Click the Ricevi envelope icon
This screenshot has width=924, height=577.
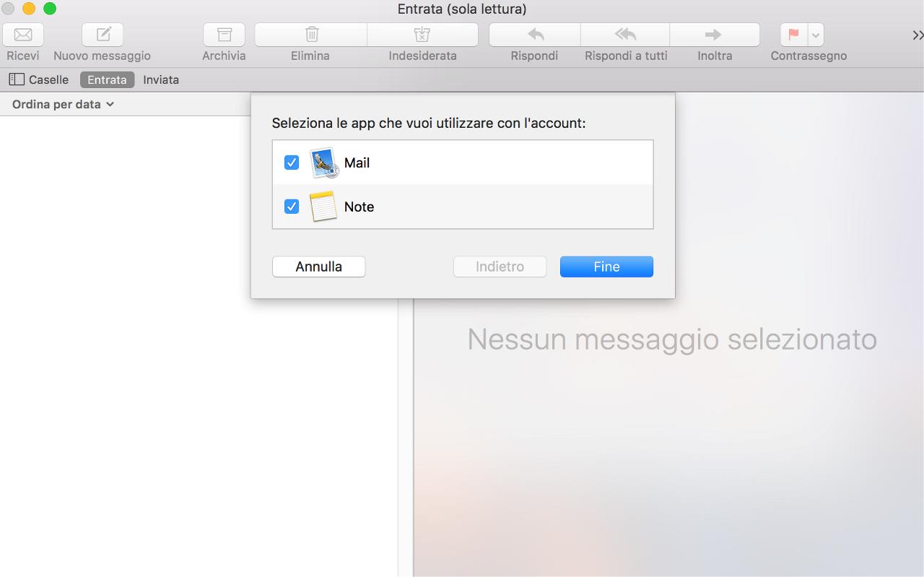(23, 35)
